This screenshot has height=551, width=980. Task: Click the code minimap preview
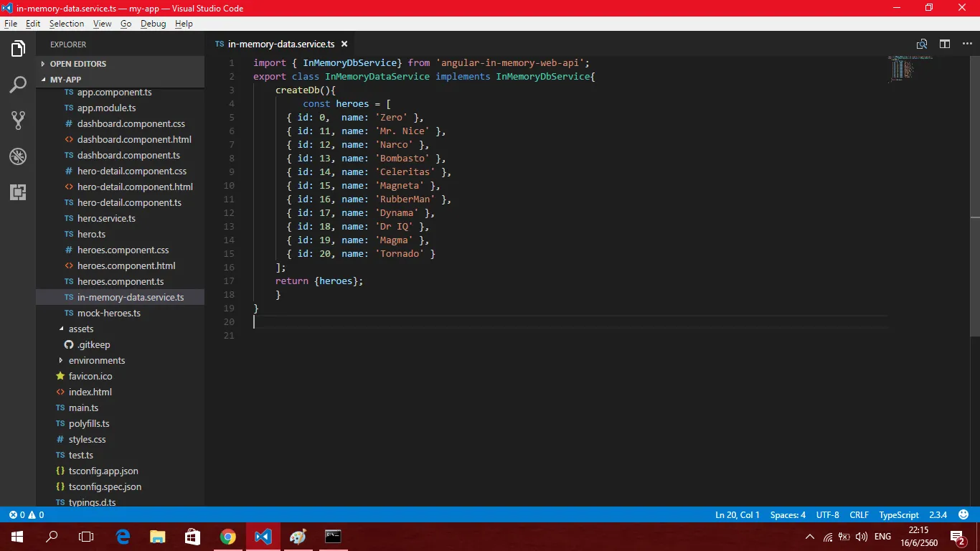pos(909,68)
